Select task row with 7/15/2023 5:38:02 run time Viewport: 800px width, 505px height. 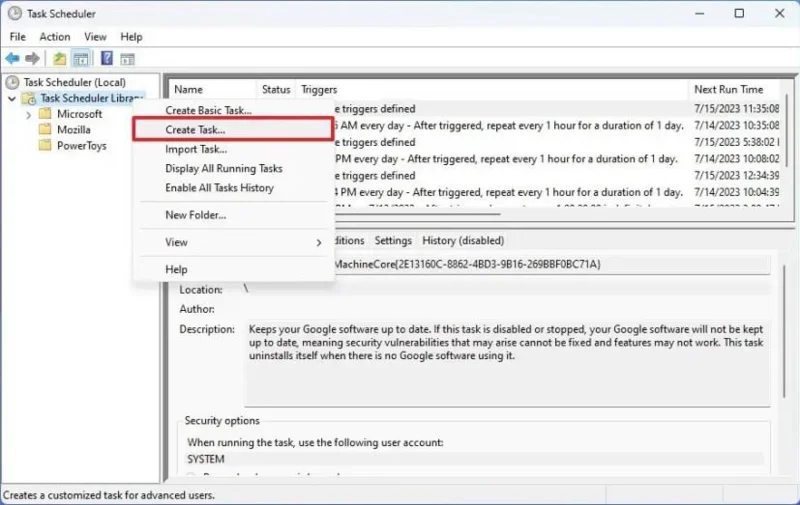[557, 142]
